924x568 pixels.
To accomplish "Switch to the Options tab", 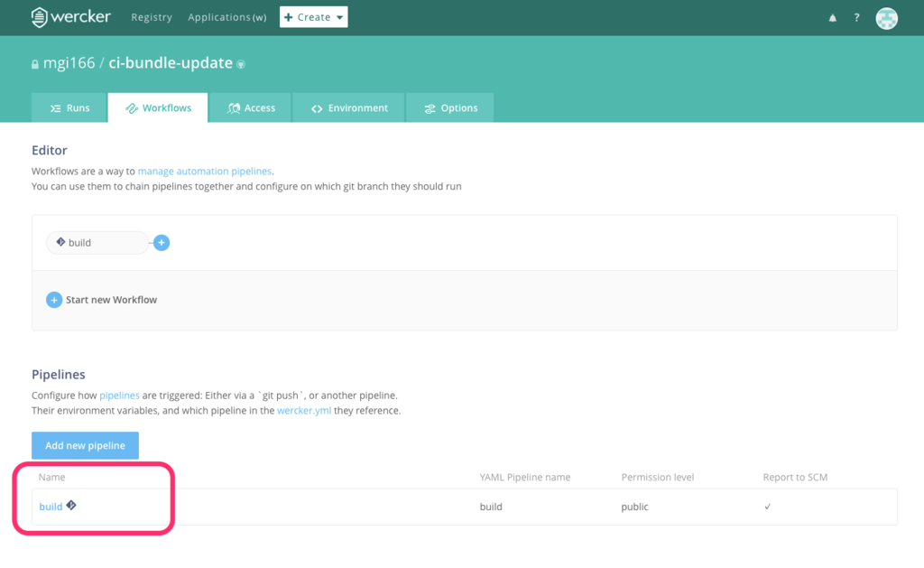I will 450,108.
